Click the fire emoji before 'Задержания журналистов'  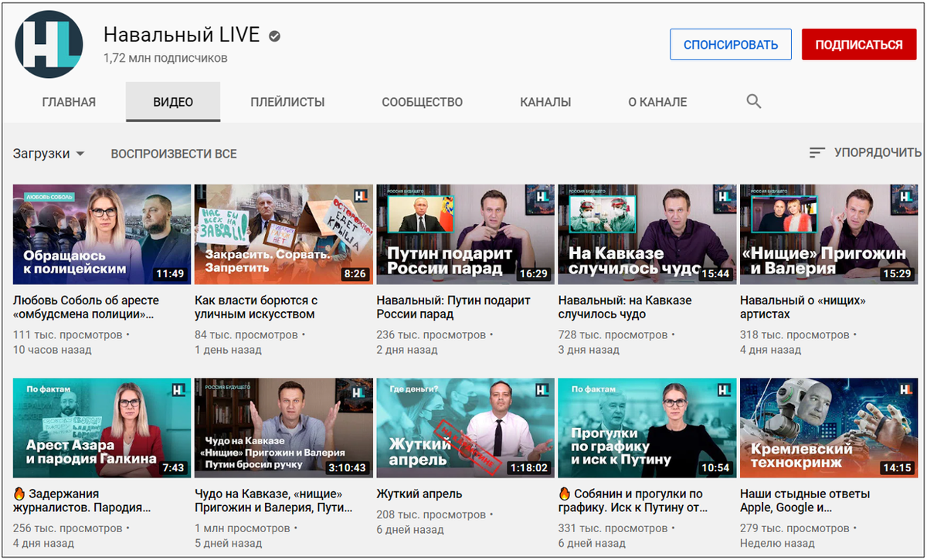[20, 494]
